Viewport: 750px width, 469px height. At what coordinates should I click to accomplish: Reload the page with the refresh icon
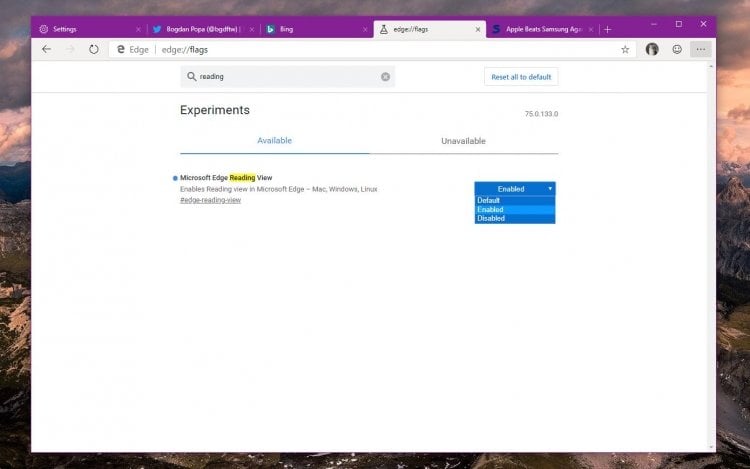(94, 49)
